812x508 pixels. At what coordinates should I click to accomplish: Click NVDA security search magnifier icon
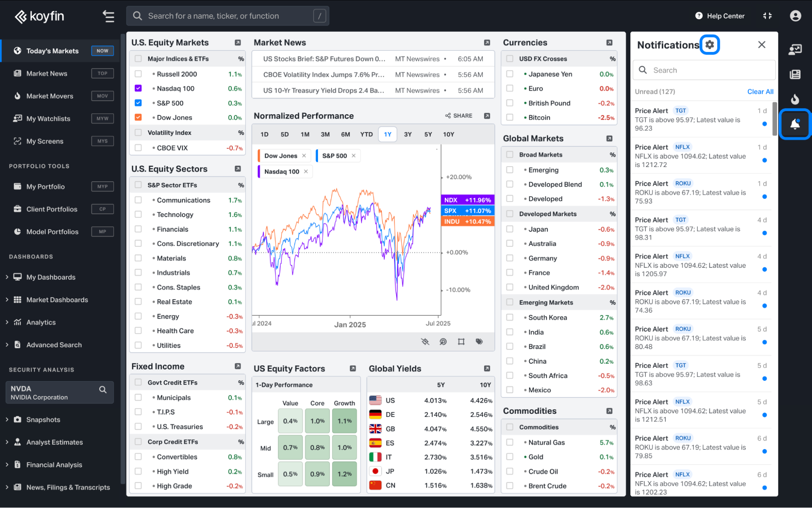click(103, 390)
